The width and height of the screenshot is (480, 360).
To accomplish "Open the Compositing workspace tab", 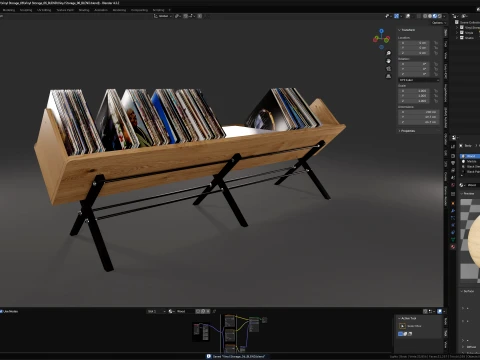I will click(x=139, y=10).
